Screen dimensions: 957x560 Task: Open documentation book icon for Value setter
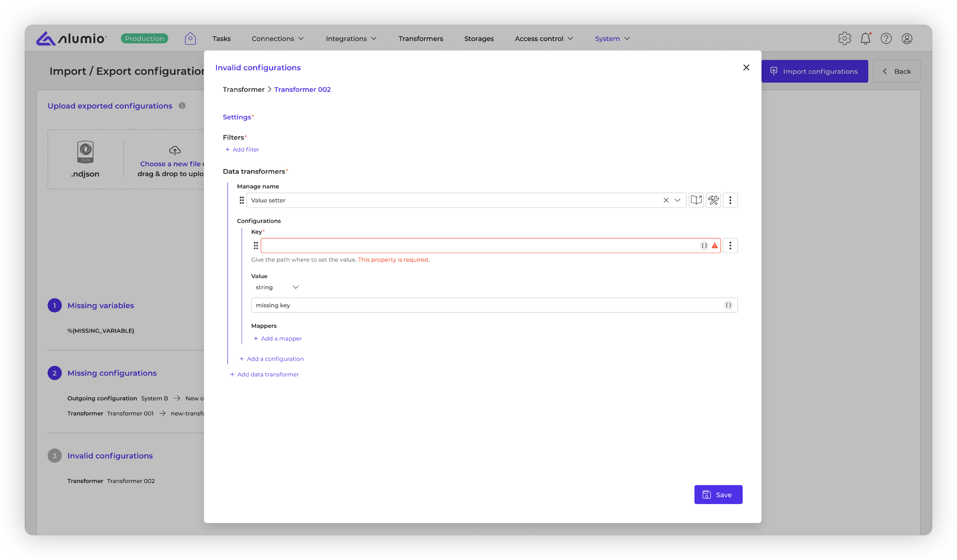pos(696,200)
